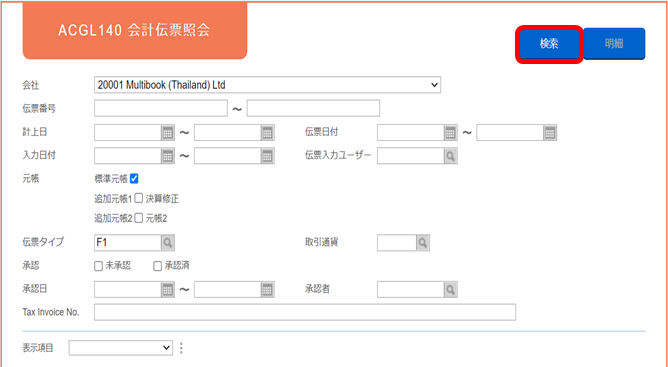
Task: Open calendar for 入力日付 end date
Action: point(268,156)
